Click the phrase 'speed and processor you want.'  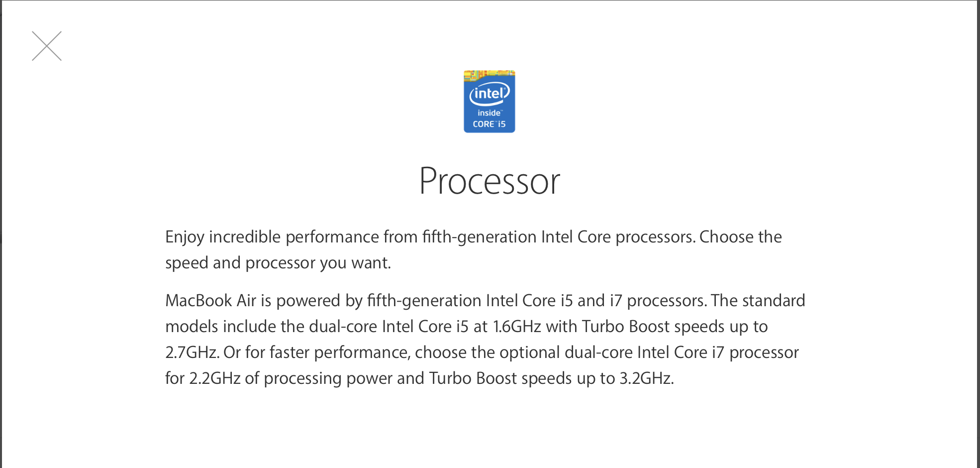click(x=278, y=263)
